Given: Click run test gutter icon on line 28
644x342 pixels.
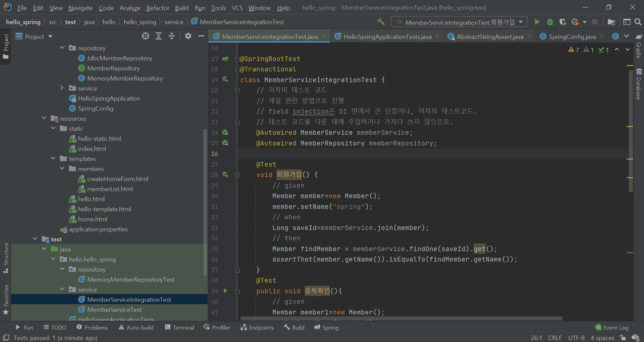Looking at the screenshot, I should click(225, 175).
